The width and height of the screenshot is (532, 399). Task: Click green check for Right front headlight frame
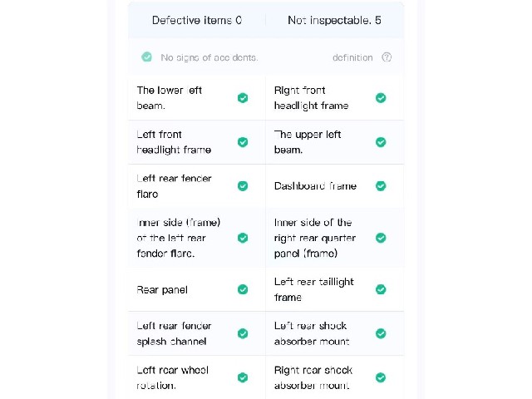(x=381, y=98)
